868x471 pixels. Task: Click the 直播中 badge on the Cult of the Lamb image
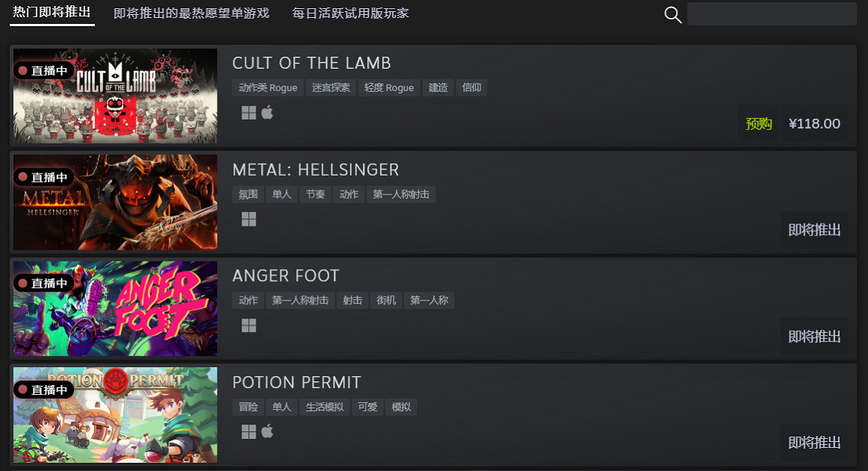43,71
